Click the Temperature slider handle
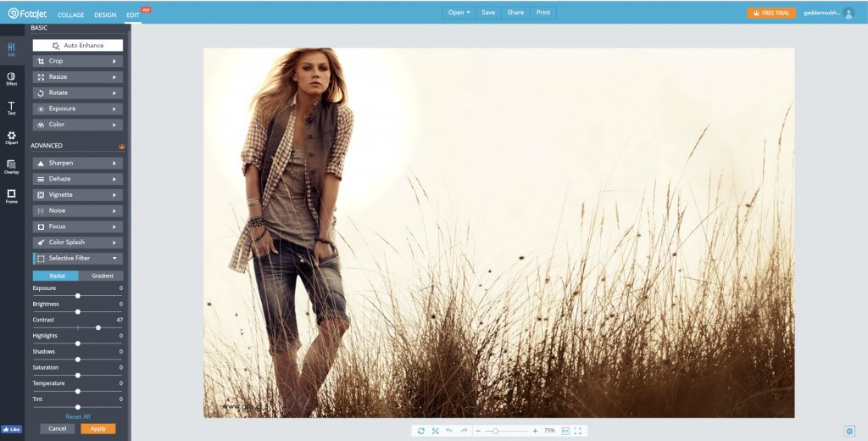 coord(77,391)
